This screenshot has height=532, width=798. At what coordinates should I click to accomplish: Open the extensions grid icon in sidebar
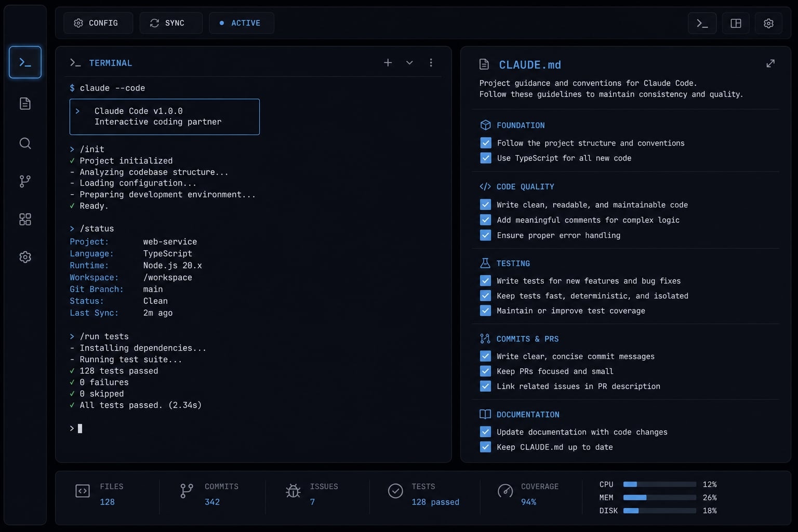pyautogui.click(x=25, y=219)
